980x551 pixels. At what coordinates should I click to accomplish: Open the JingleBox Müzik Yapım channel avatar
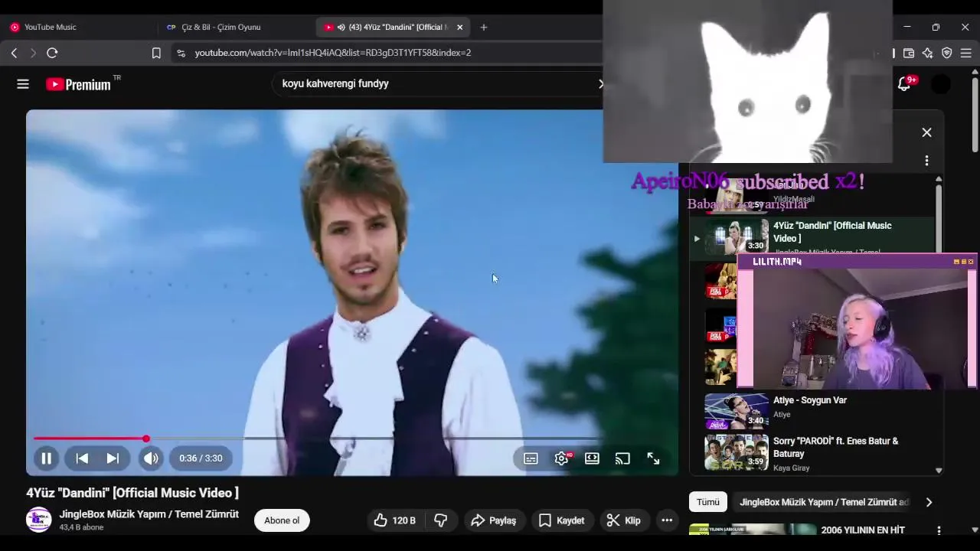[x=38, y=520]
